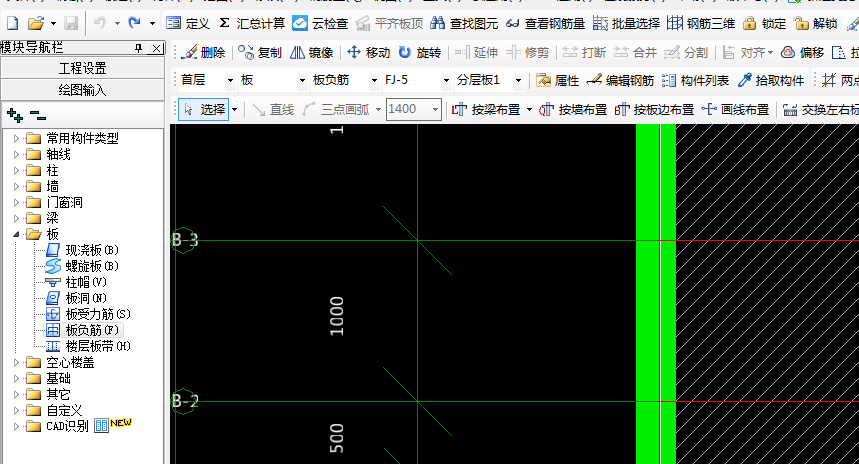Screen dimensions: 859x464
Task: Click 画线布置 draw line layout
Action: tap(735, 110)
